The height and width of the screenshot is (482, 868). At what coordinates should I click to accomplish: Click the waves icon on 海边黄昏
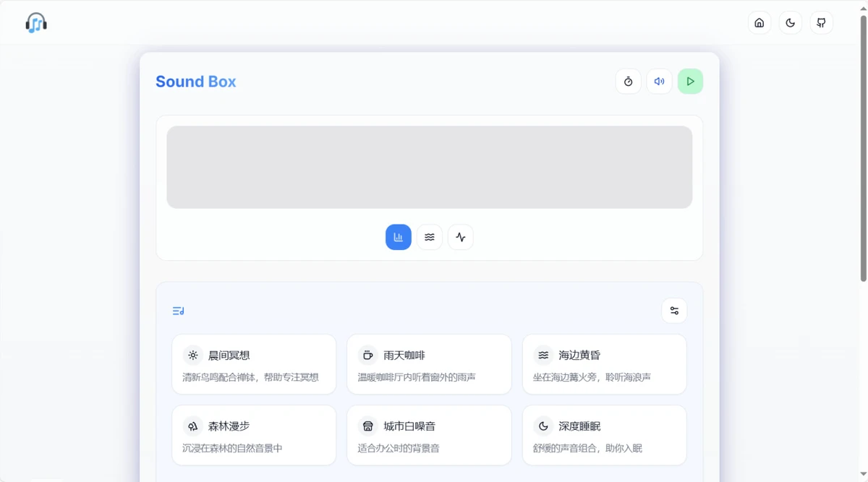[543, 356]
